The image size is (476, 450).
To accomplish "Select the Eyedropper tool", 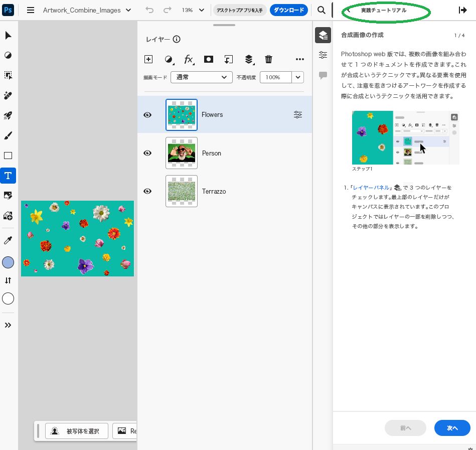I will [x=8, y=240].
